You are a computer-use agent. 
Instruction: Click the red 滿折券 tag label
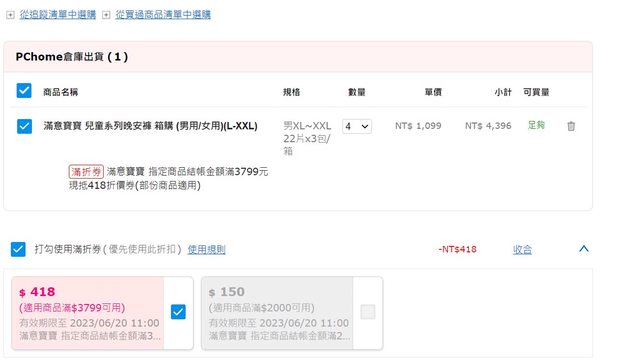pyautogui.click(x=86, y=171)
